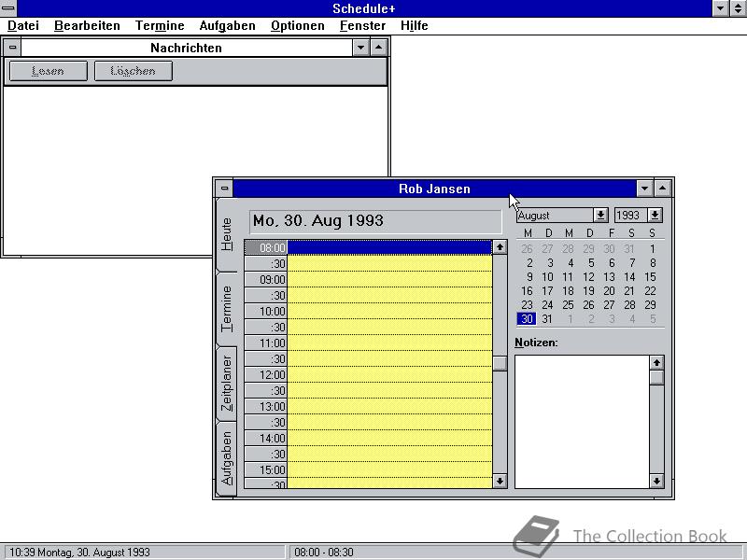Click the Löschen button in Nachrichten
747x560 pixels.
point(133,71)
